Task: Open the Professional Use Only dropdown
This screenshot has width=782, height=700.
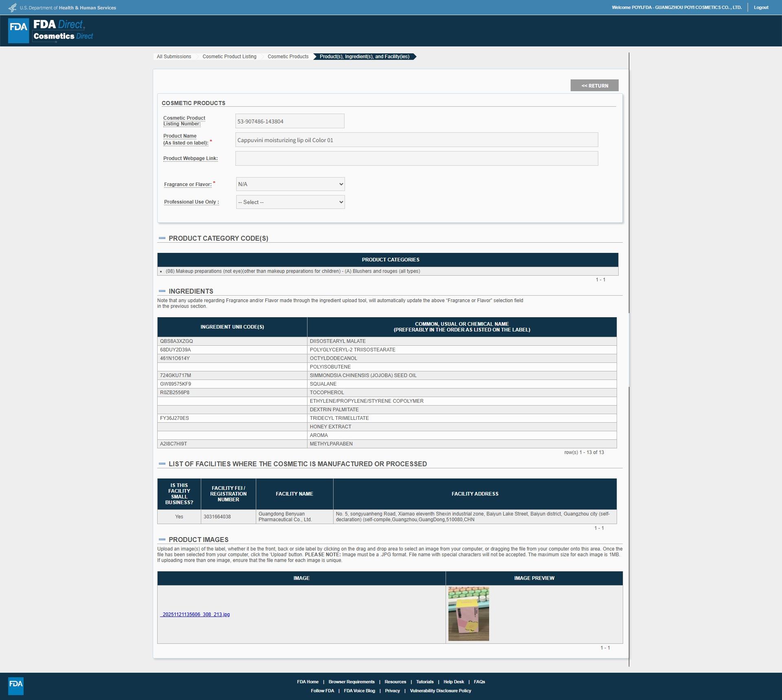Action: coord(290,202)
